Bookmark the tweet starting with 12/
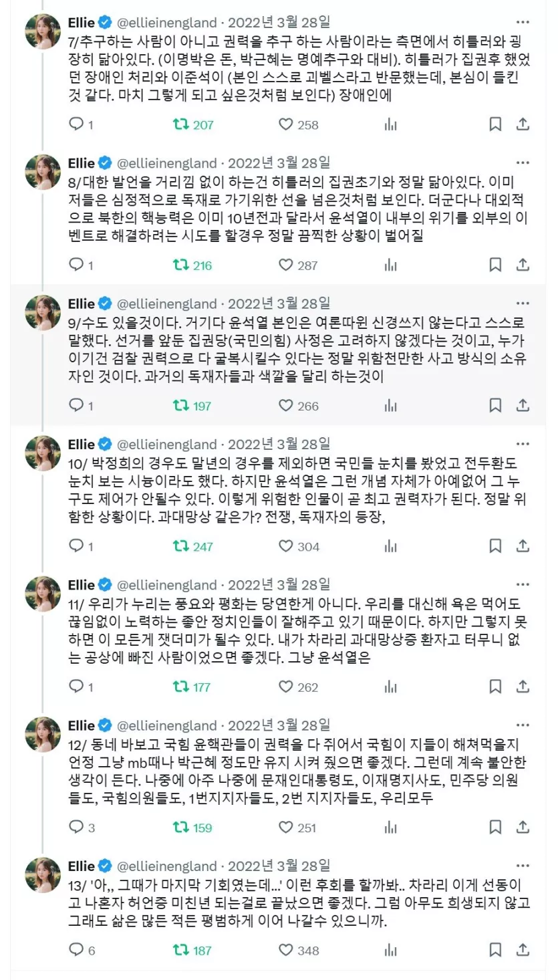558x980 pixels. [x=495, y=828]
